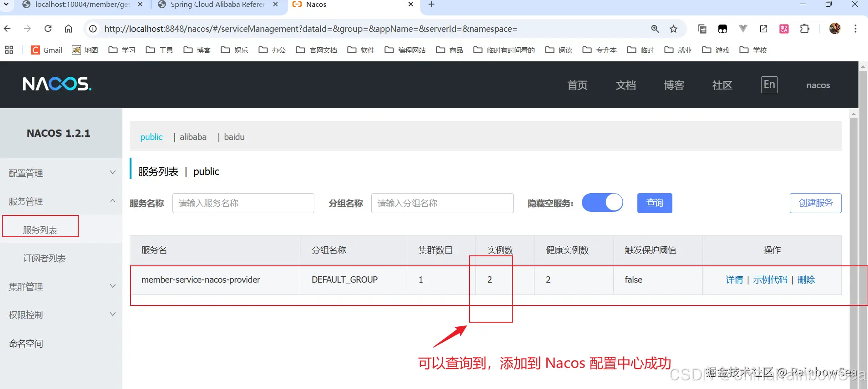Open 博客 in the Nacos top navigation
This screenshot has height=389, width=868.
674,85
